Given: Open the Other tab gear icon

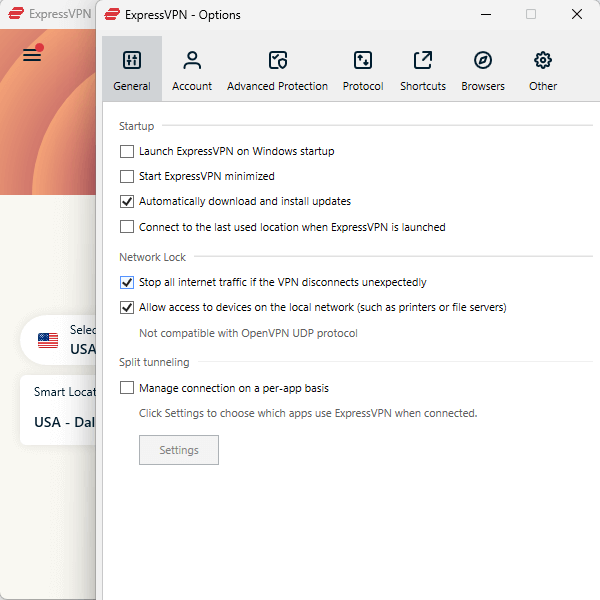Looking at the screenshot, I should (x=543, y=60).
